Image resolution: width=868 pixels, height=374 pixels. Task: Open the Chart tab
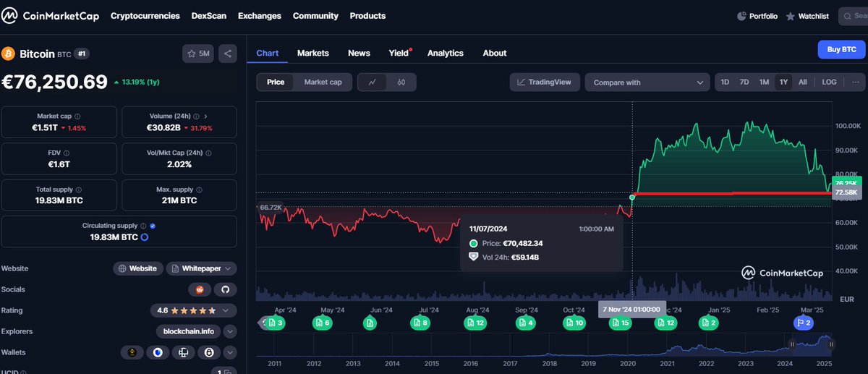click(x=268, y=53)
